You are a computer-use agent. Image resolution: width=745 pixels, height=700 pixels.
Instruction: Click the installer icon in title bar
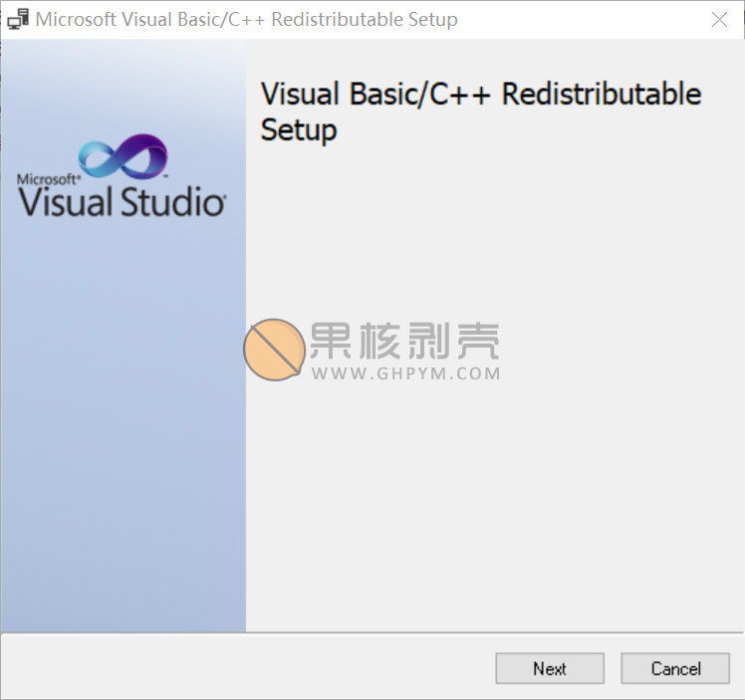tap(18, 20)
